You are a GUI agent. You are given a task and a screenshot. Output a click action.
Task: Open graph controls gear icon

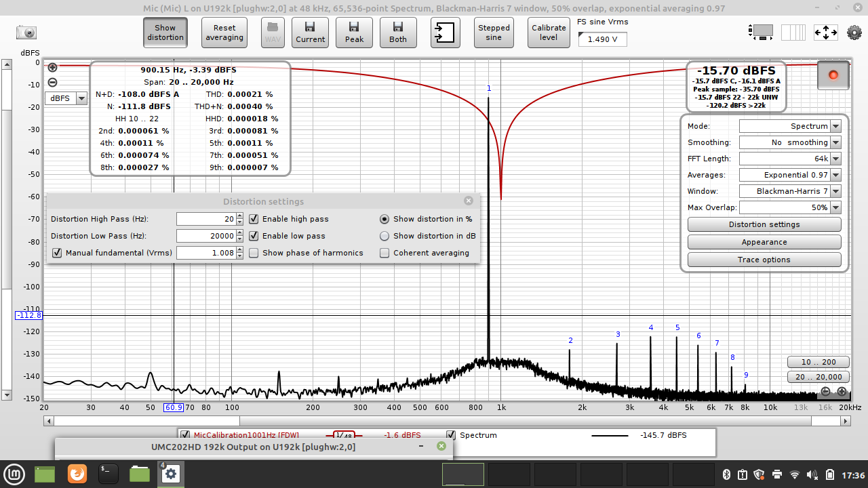(854, 32)
